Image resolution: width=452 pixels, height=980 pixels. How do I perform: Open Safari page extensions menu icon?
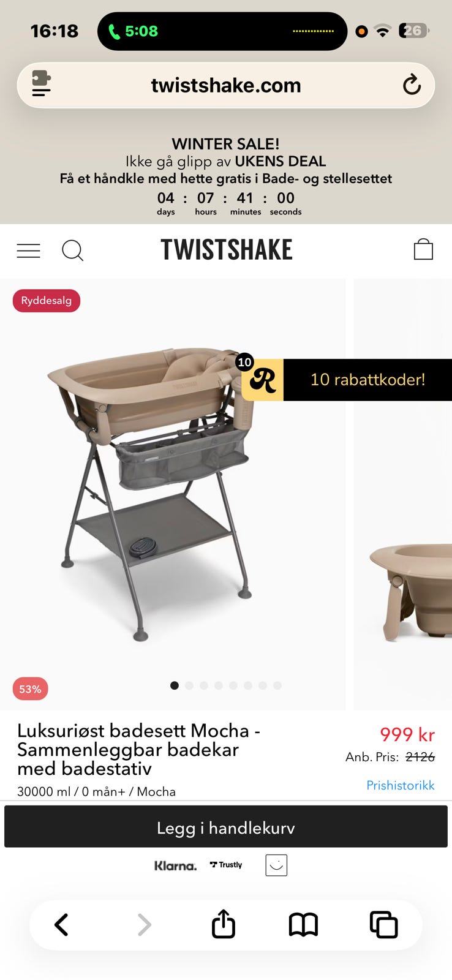pos(42,85)
